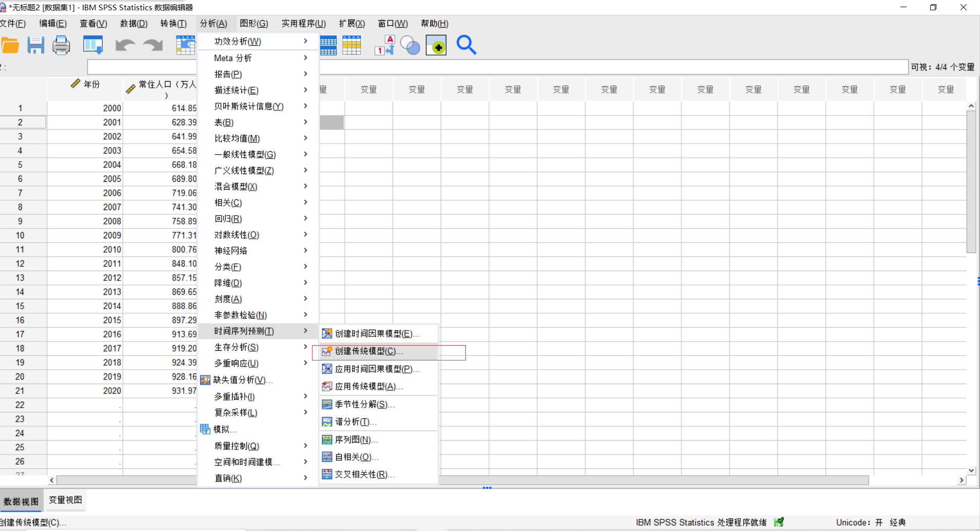
Task: Expand the 描述统计(E) submenu
Action: (258, 90)
